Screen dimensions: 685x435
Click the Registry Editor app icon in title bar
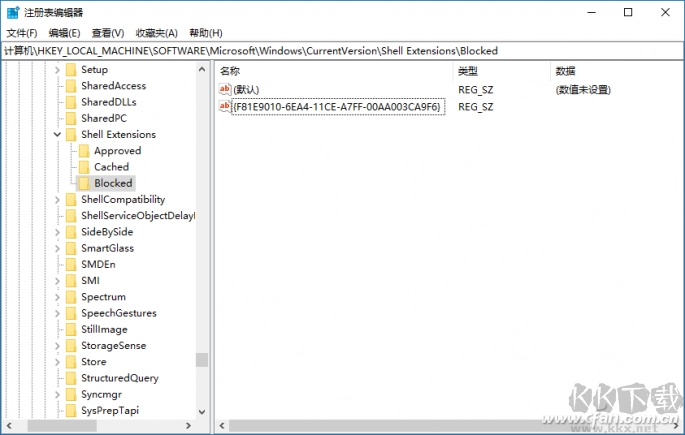tap(11, 12)
